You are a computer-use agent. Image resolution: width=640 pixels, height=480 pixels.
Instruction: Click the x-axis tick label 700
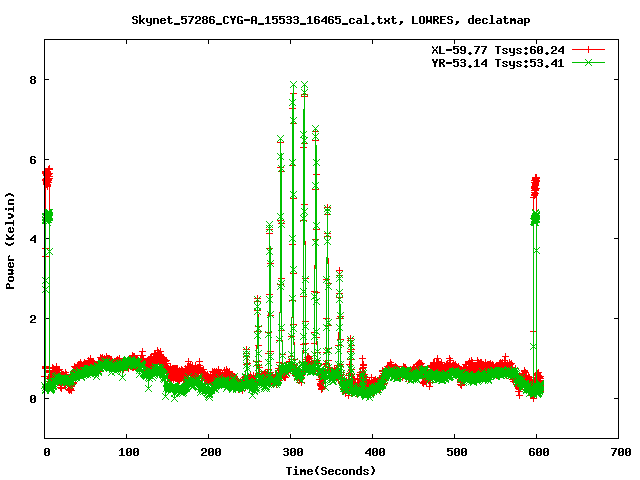coord(621,452)
